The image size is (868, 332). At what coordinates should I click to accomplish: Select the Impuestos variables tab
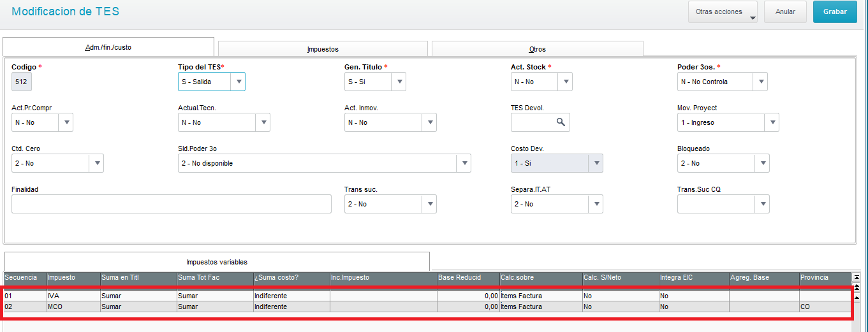tap(217, 262)
